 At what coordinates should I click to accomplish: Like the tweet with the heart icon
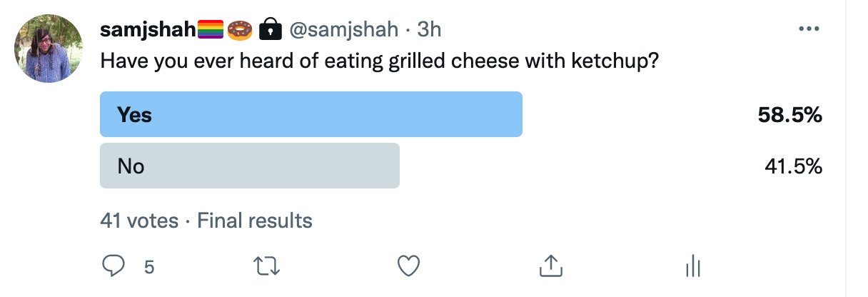click(x=408, y=266)
